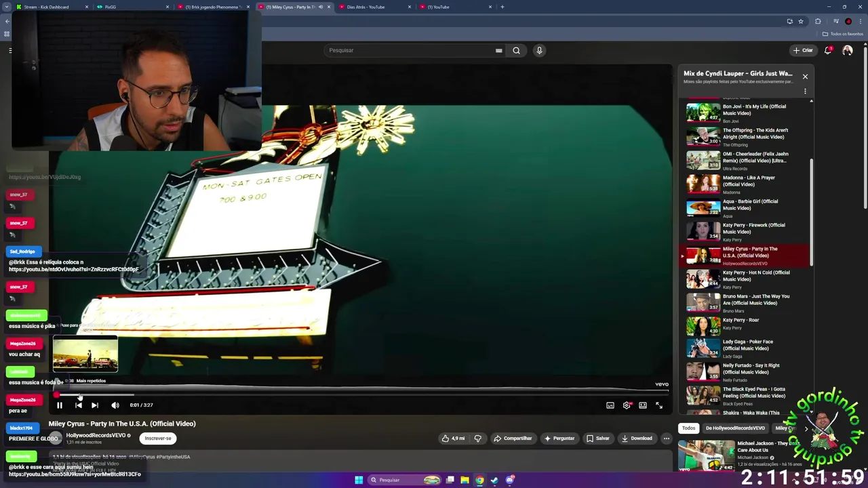Toggle subtitles/captions in the player

[x=610, y=405]
